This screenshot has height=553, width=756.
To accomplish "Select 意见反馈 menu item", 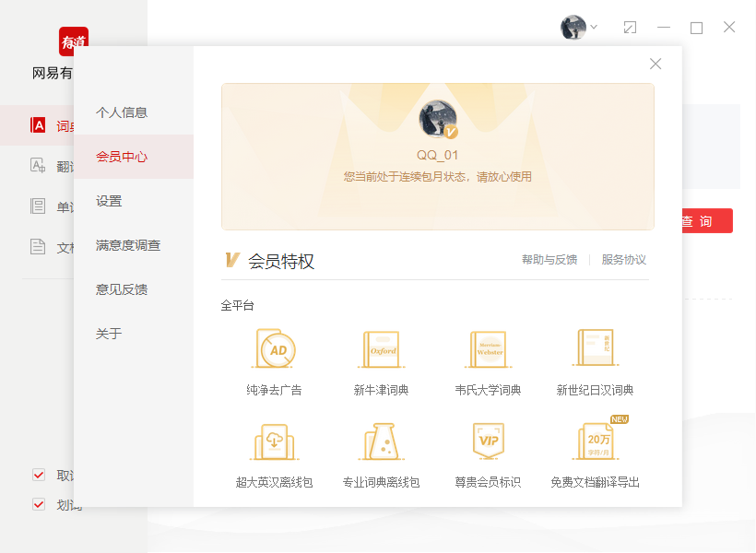I will point(134,289).
